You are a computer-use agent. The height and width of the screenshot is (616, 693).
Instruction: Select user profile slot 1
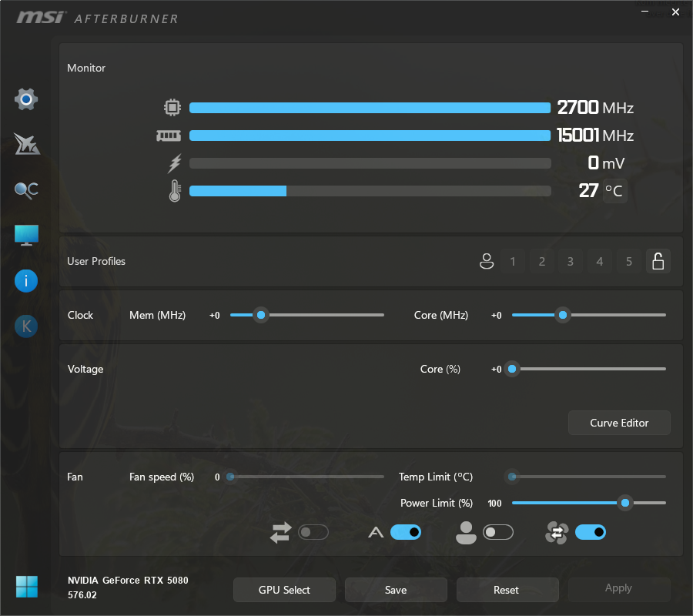pyautogui.click(x=513, y=261)
